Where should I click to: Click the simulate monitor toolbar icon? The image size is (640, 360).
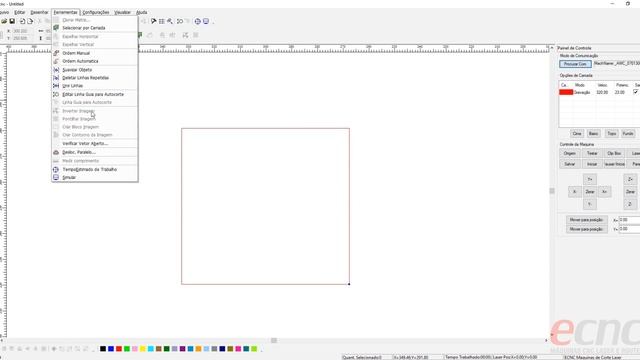[206, 21]
